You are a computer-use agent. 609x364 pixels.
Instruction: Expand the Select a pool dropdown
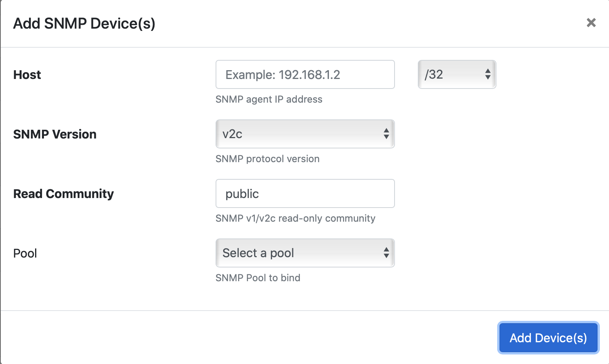tap(305, 253)
